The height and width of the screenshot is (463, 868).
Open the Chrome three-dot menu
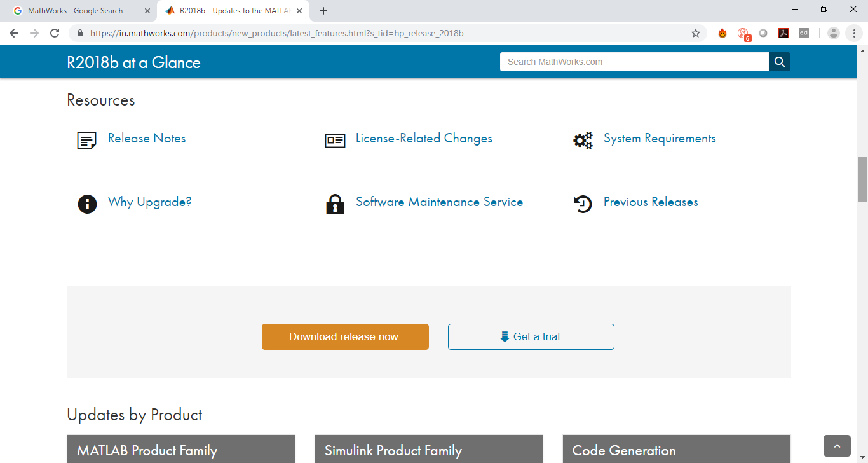(x=854, y=33)
